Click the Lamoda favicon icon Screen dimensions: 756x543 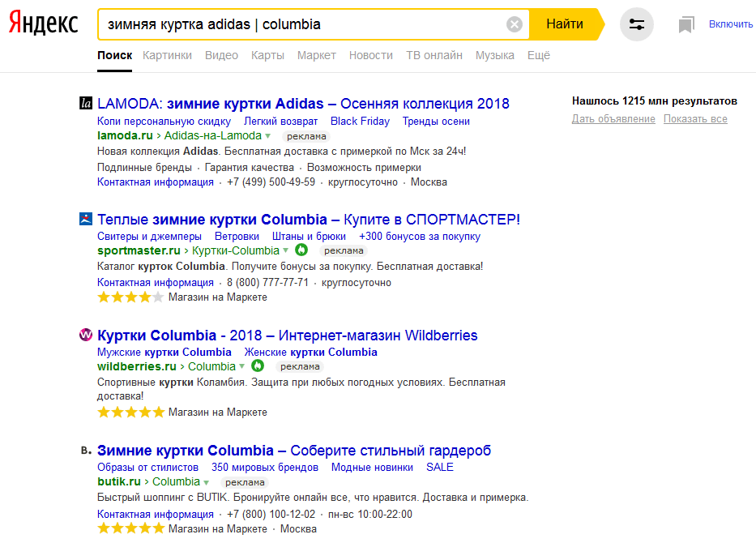click(x=86, y=103)
